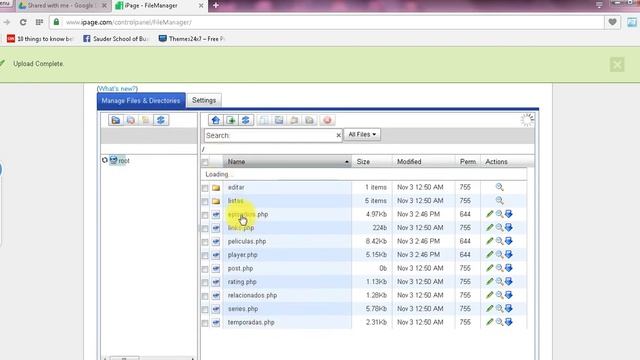Edit peliculas.php with pencil icon
Viewport: 640px width, 360px height.
pos(490,241)
